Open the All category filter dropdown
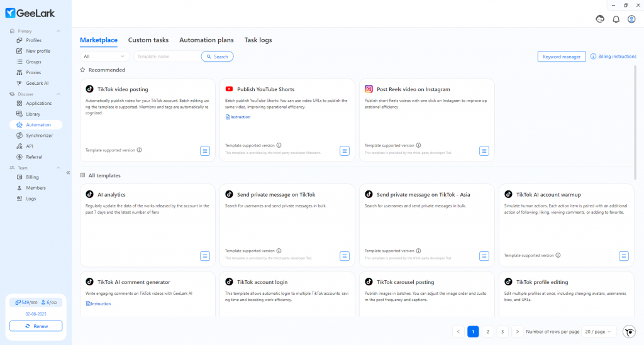The image size is (644, 345). click(104, 57)
